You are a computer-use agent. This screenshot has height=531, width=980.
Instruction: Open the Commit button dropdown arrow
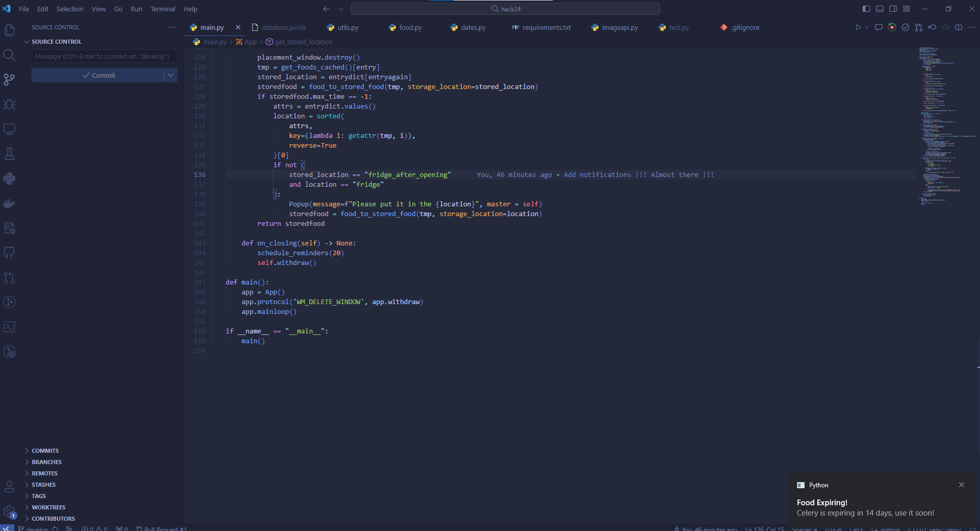171,75
